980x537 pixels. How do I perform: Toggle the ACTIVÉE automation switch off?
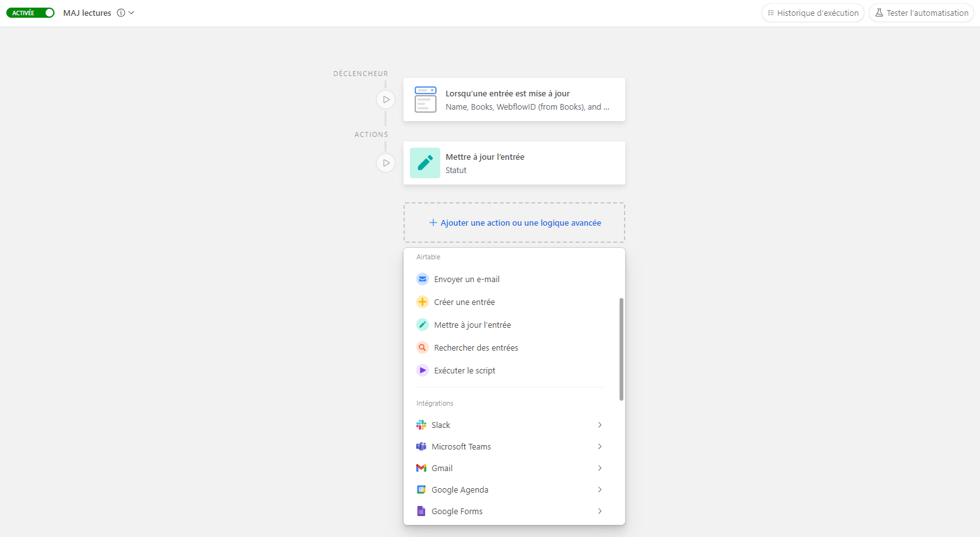click(30, 13)
